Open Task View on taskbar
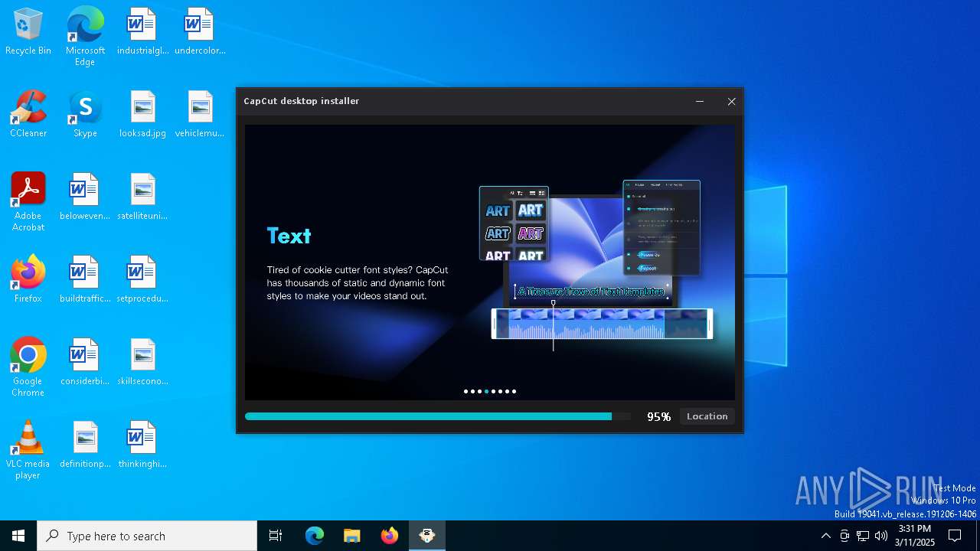980x551 pixels. pos(276,536)
